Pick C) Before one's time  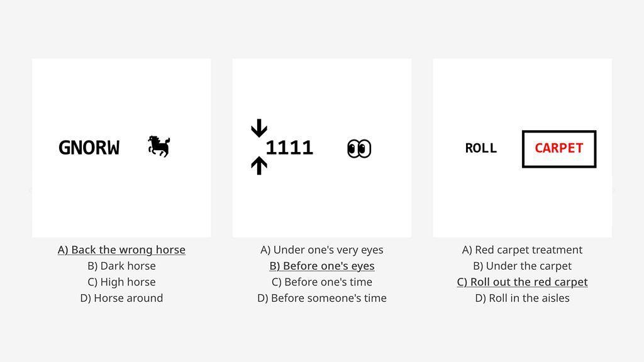click(322, 282)
